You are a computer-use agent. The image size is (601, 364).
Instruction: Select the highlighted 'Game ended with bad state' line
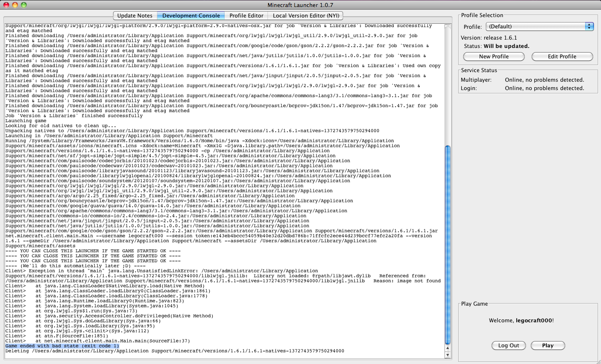(62, 346)
